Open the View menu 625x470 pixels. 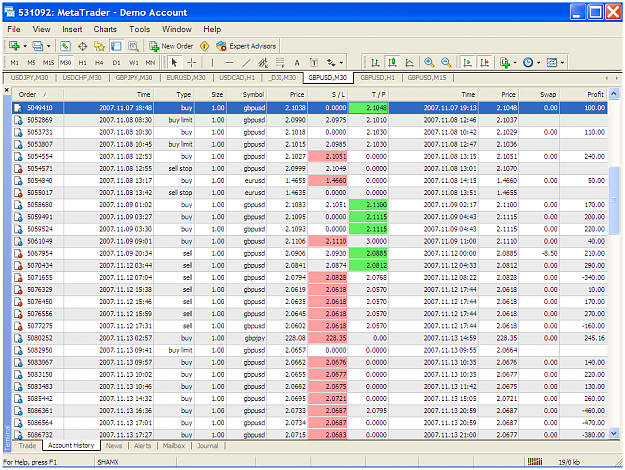41,29
